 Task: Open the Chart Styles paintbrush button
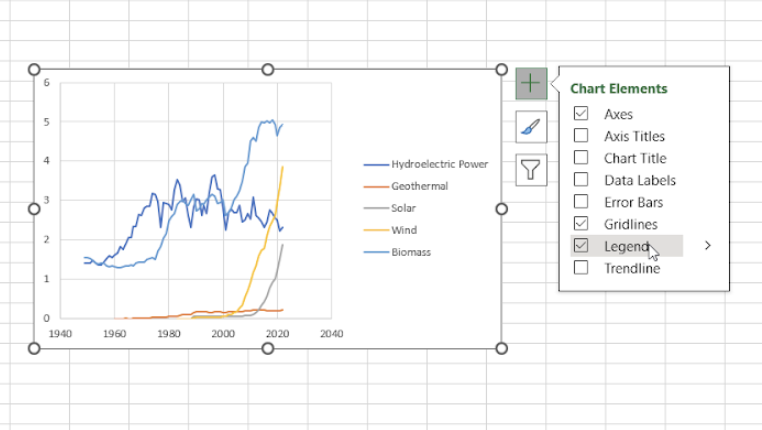(531, 127)
